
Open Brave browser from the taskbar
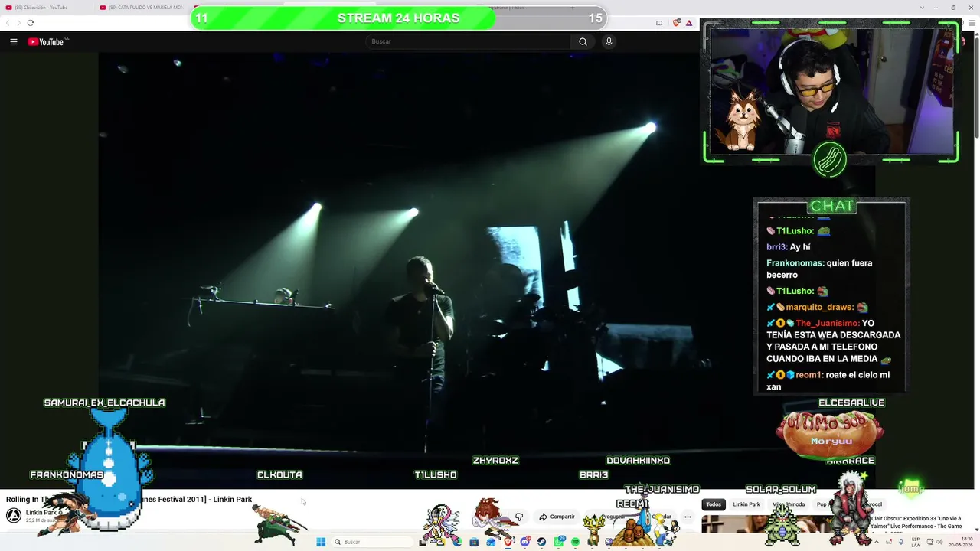(508, 542)
